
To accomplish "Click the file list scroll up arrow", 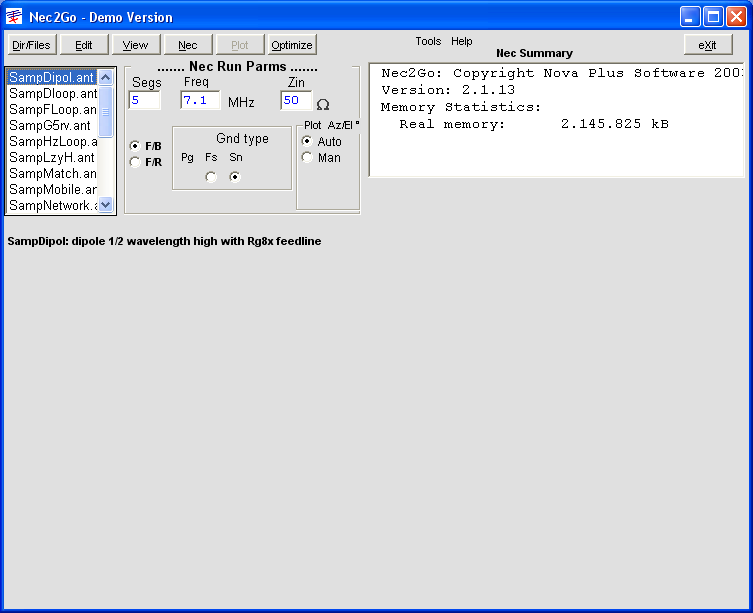I will 106,77.
